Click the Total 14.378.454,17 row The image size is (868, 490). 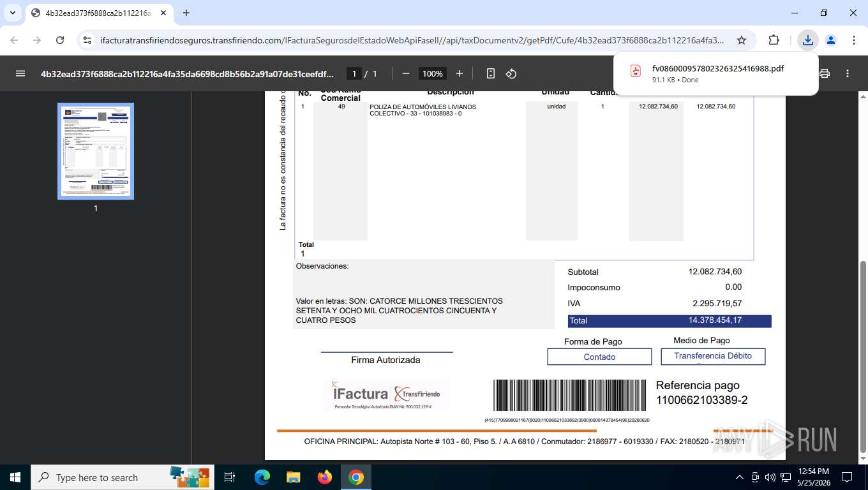(670, 320)
